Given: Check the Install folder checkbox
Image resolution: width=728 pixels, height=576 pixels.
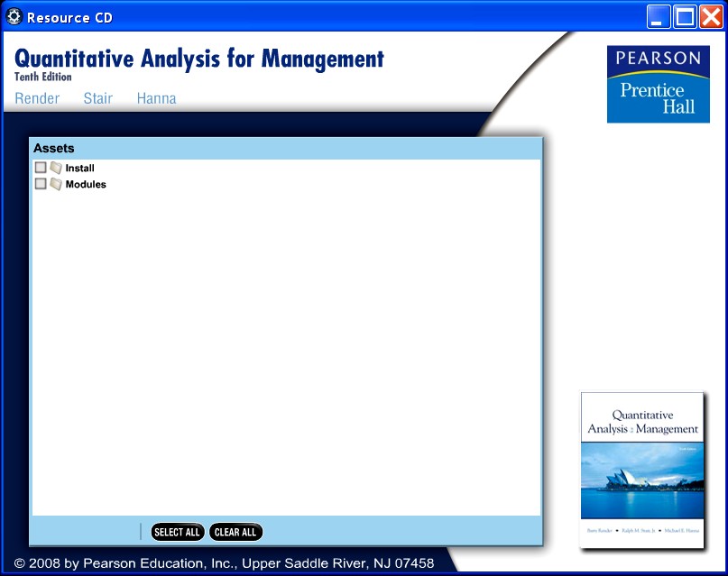Looking at the screenshot, I should (41, 168).
